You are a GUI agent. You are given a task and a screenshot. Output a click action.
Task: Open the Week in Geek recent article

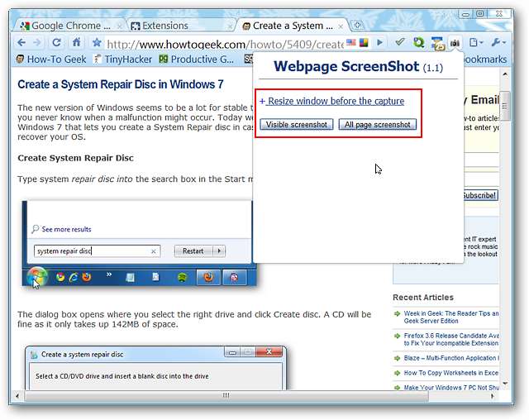451,317
